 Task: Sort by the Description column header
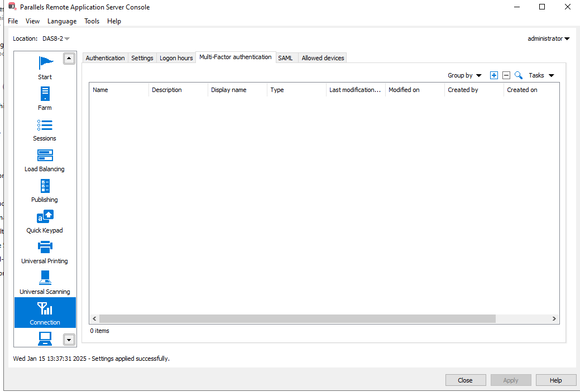(x=178, y=90)
